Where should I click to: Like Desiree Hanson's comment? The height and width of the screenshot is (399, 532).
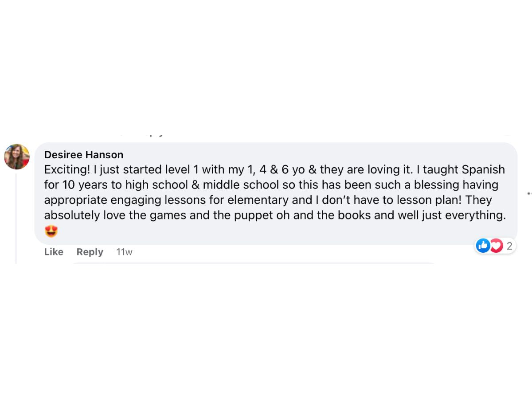(x=54, y=252)
